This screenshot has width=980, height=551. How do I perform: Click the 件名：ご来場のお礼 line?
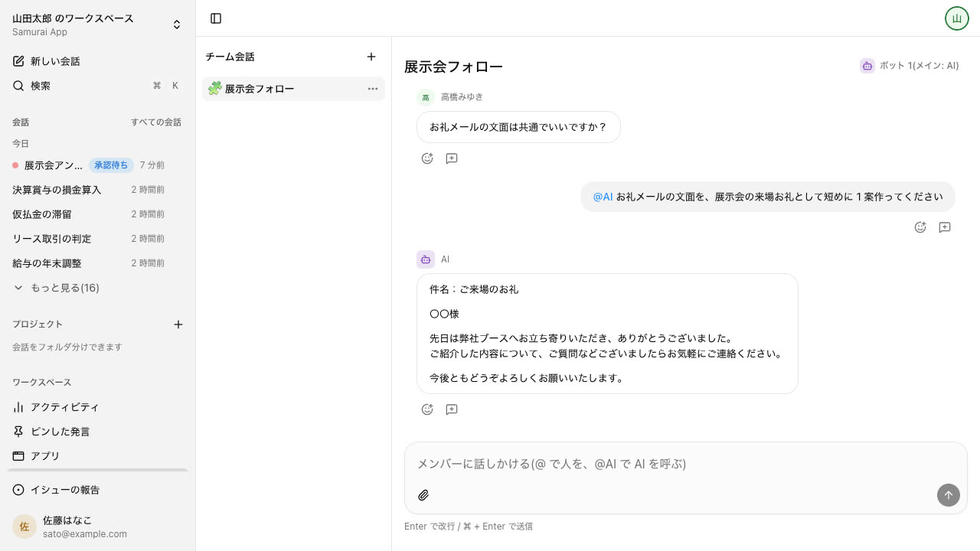474,289
